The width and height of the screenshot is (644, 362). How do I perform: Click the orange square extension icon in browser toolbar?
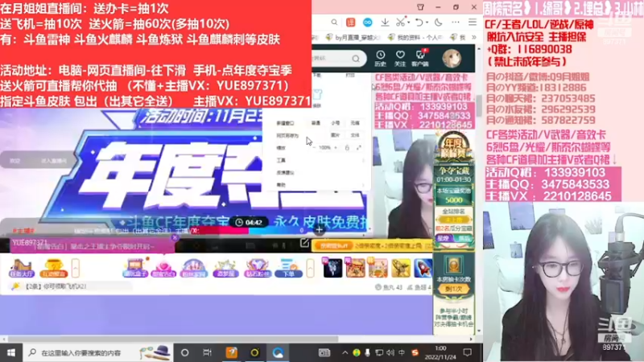click(x=350, y=23)
